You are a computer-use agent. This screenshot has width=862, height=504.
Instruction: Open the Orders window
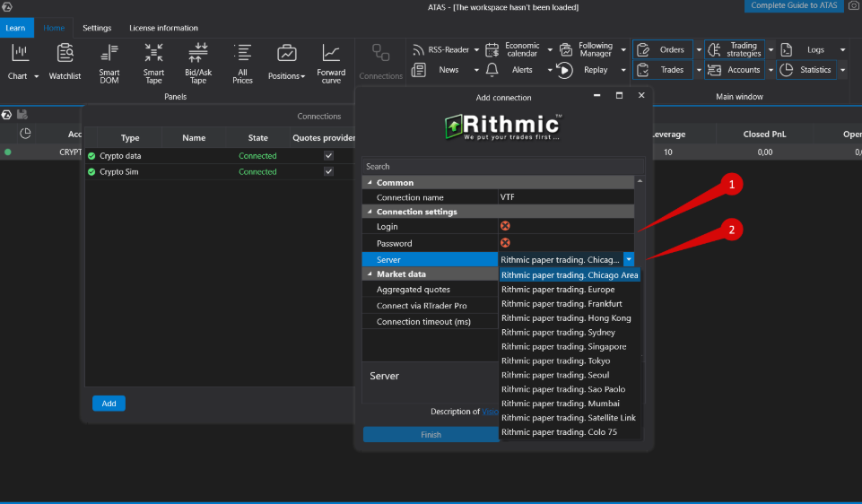pos(663,49)
